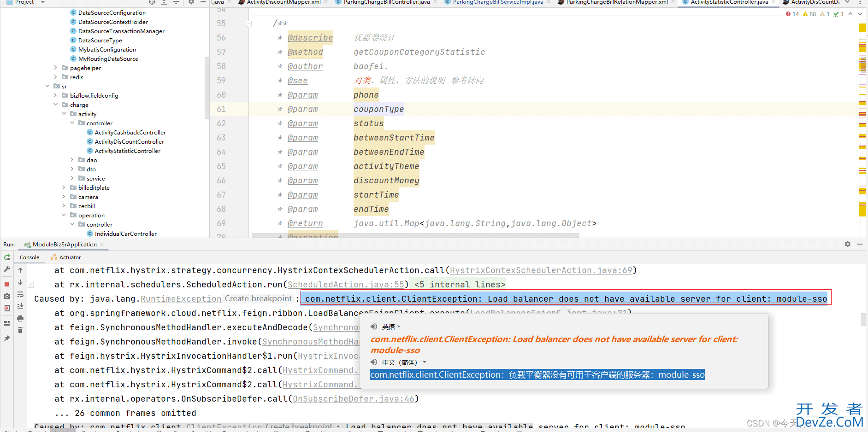Open OnSubscribeDefer.java:46 stack link
Viewport: 868px width, 432px height.
click(354, 399)
